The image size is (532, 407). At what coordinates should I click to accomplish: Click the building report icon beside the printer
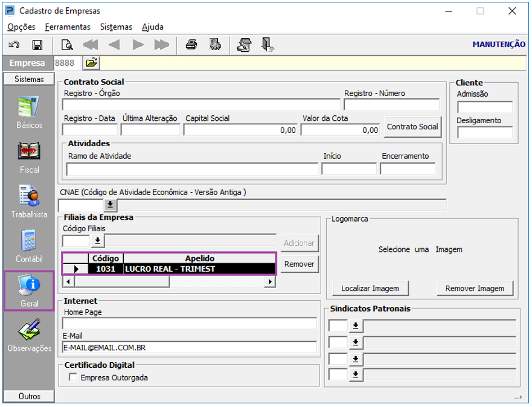[215, 45]
